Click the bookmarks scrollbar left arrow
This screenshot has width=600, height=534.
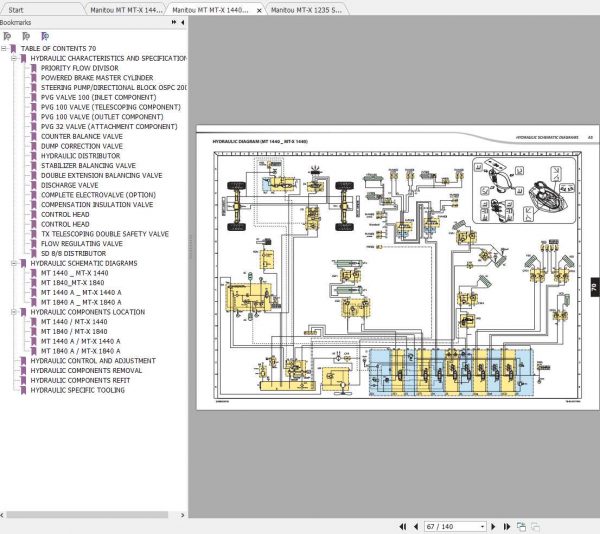click(2, 515)
